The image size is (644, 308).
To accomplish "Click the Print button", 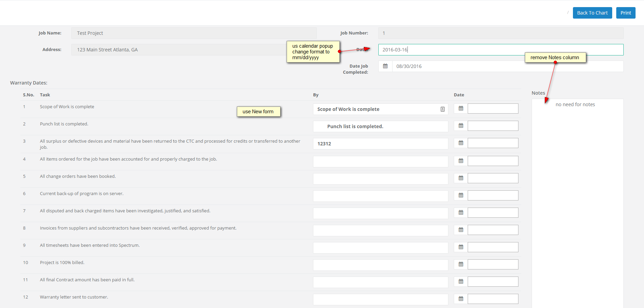I will [x=626, y=13].
